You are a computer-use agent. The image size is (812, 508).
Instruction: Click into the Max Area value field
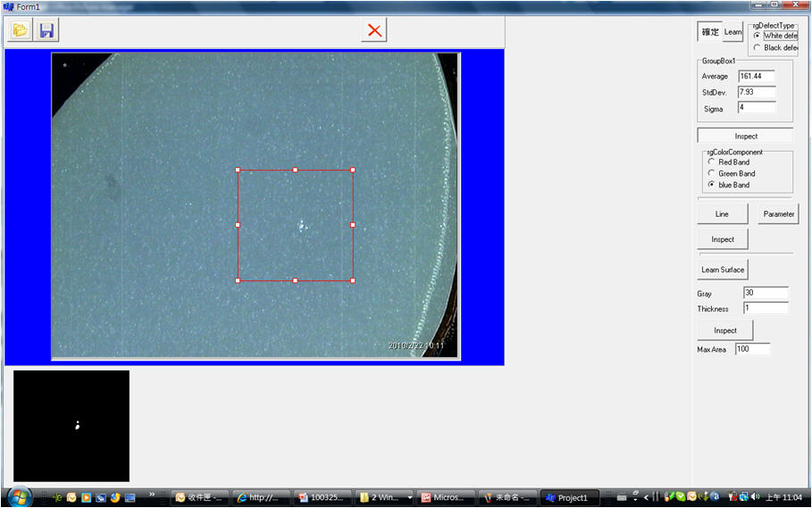point(752,349)
